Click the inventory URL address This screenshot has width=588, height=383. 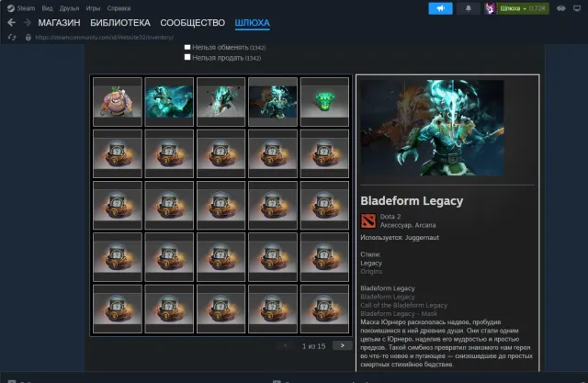pos(104,37)
